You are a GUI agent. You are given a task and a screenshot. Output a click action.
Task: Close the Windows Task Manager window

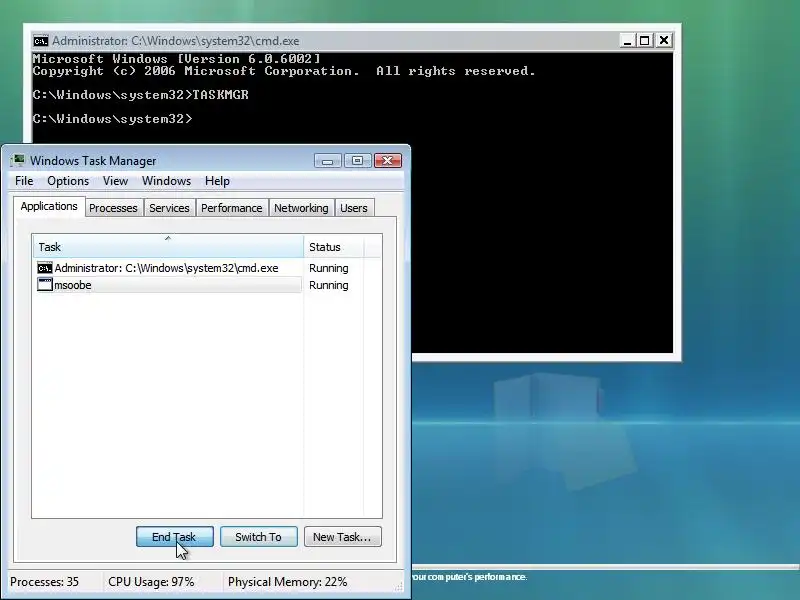click(388, 161)
